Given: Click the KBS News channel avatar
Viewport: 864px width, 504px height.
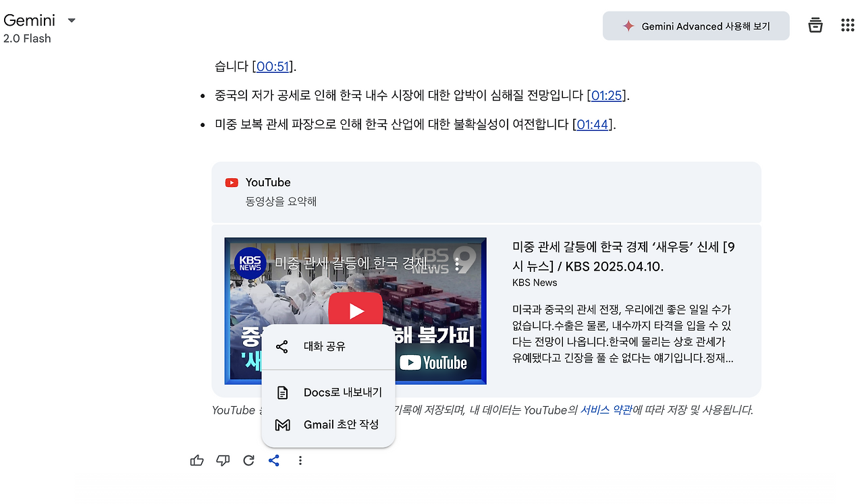Looking at the screenshot, I should [x=250, y=263].
